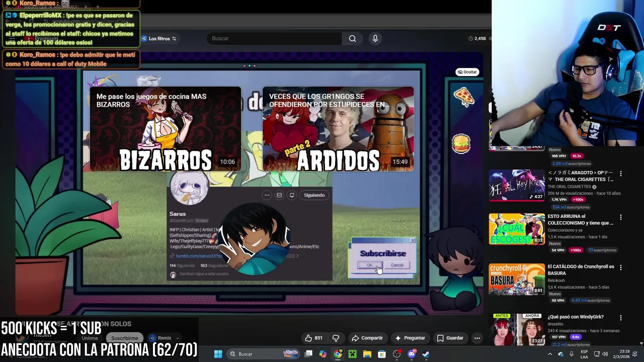The height and width of the screenshot is (362, 644).
Task: Expand the hidden system tray icons chevron
Action: pos(549,354)
